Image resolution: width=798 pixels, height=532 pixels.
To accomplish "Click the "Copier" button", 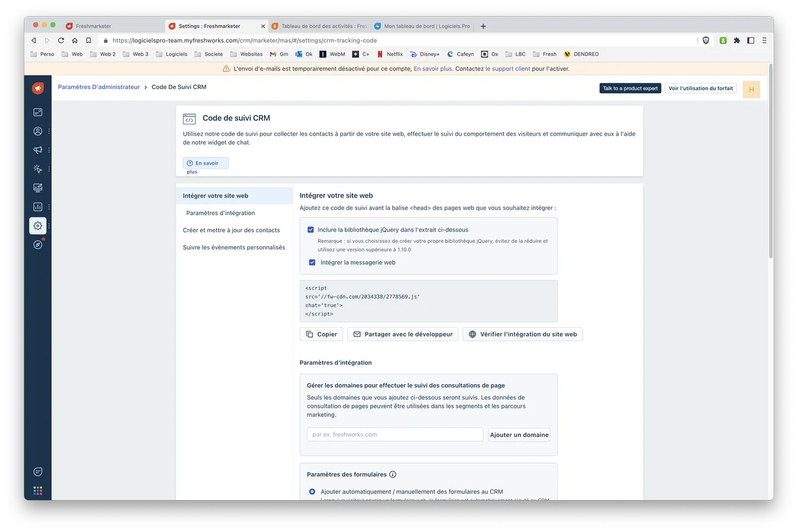I will (x=321, y=334).
